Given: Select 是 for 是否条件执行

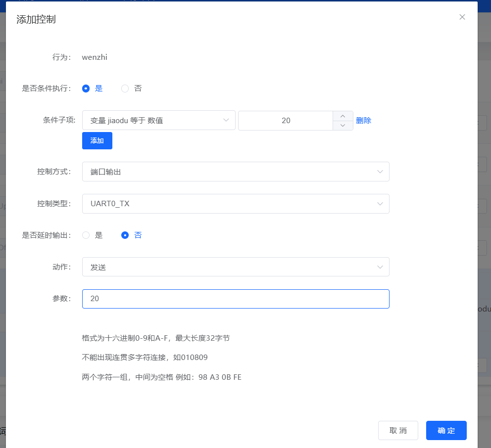Looking at the screenshot, I should coord(86,88).
